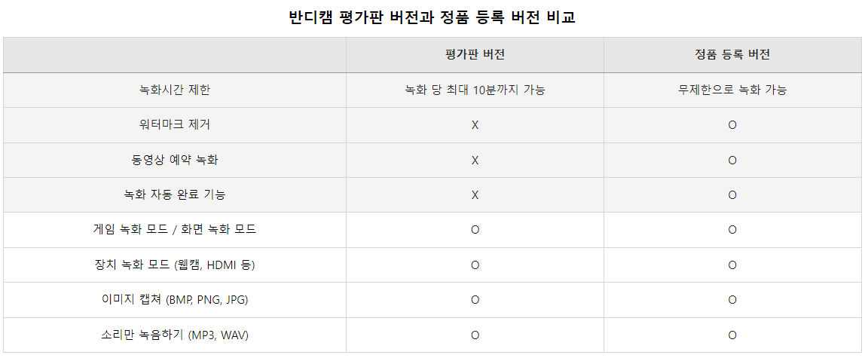Click the 녹화 당 최대 10분까지 가능 cell
The image size is (868, 358).
pyautogui.click(x=475, y=90)
